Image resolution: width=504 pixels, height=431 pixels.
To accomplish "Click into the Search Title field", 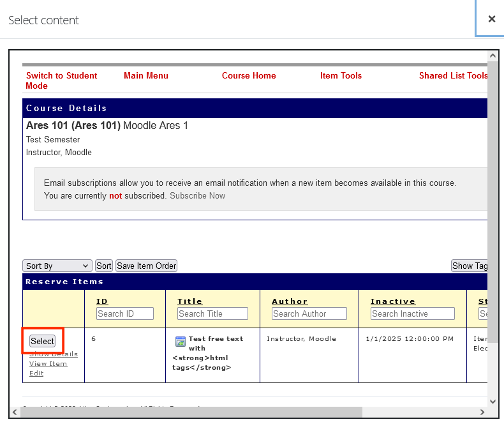I will [x=212, y=314].
